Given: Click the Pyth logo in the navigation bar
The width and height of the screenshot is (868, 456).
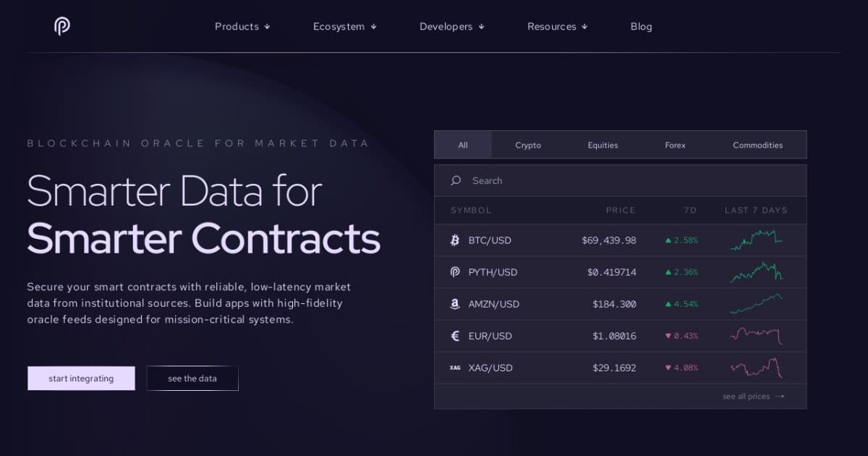Looking at the screenshot, I should click(x=61, y=26).
